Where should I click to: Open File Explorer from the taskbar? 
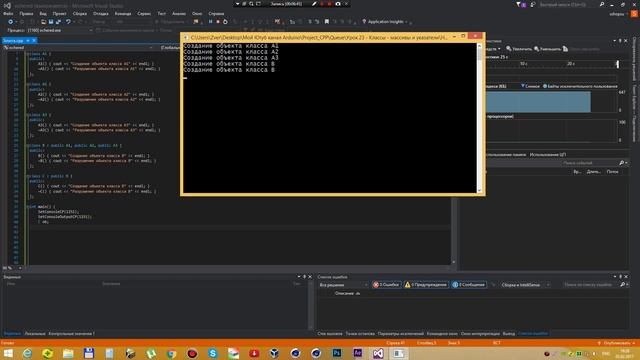(x=68, y=353)
